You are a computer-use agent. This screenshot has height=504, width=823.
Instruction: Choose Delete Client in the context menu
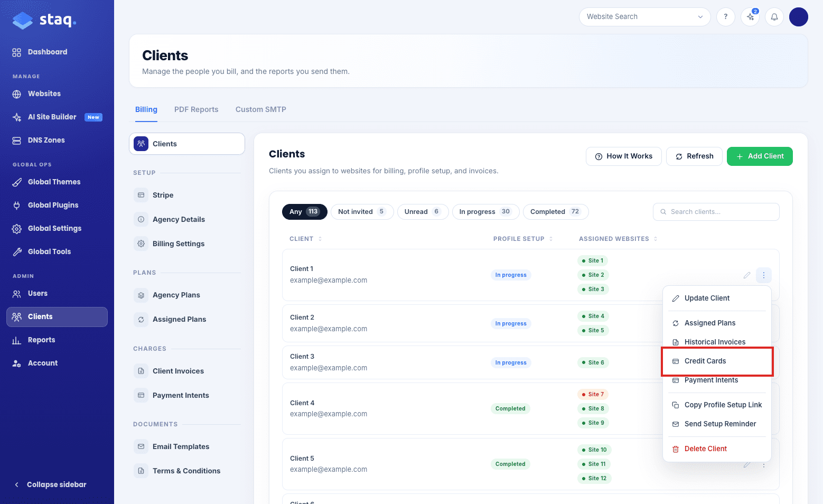[717, 449]
